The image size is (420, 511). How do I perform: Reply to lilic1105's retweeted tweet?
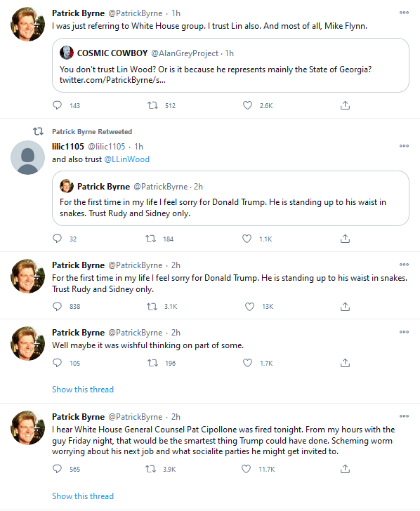click(57, 239)
